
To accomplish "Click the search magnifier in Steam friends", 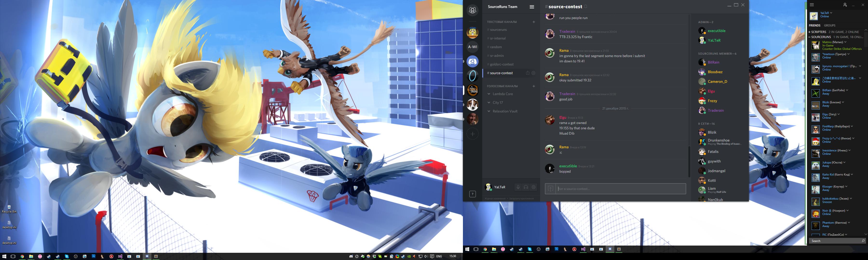I will (x=863, y=241).
